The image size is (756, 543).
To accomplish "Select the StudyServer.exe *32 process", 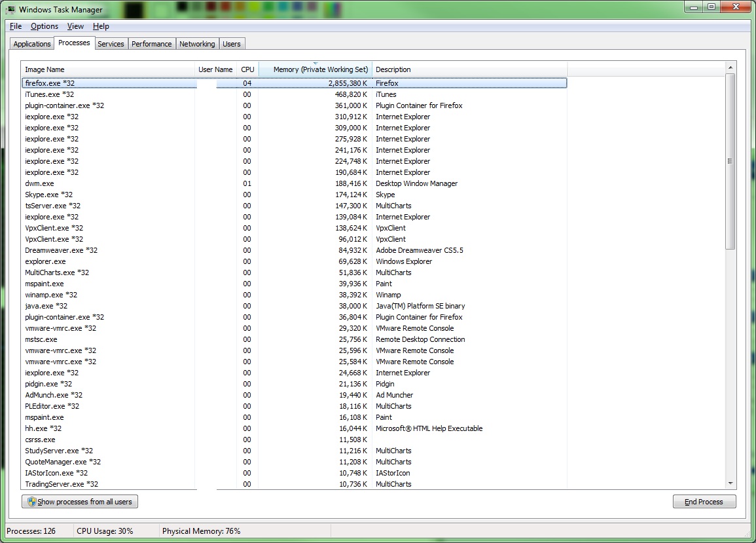I will [294, 451].
